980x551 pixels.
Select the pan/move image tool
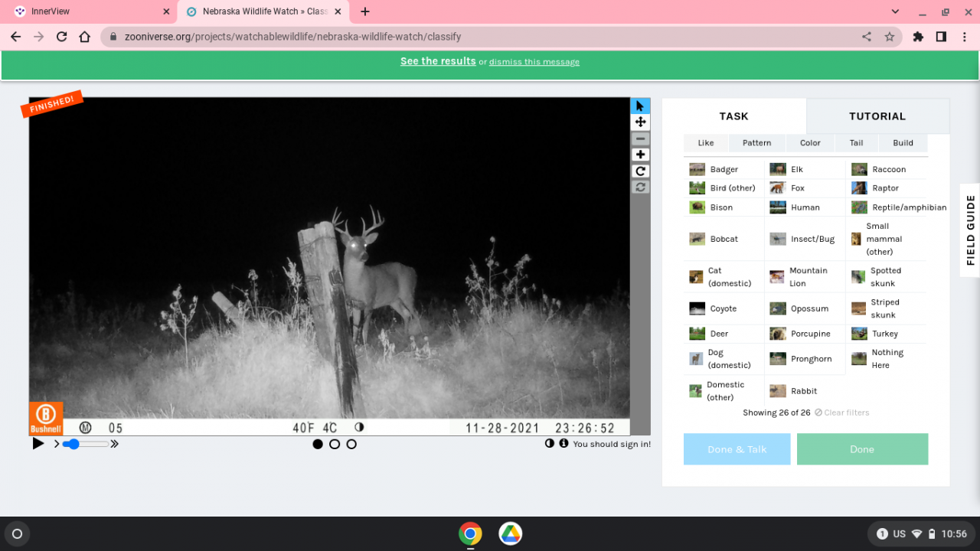pyautogui.click(x=640, y=122)
